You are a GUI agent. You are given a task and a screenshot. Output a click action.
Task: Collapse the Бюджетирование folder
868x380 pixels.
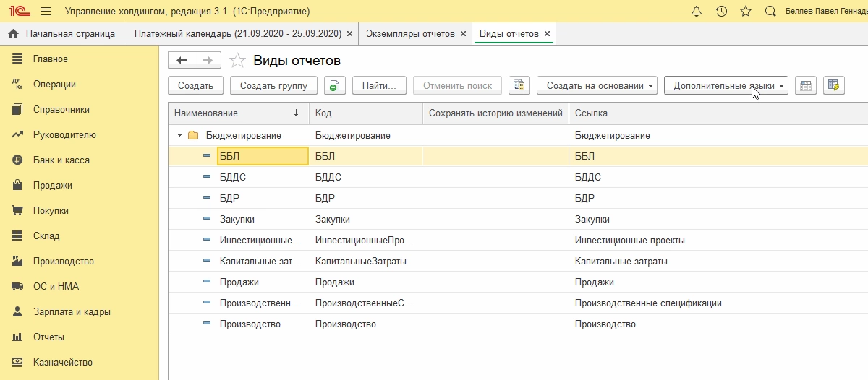click(179, 135)
